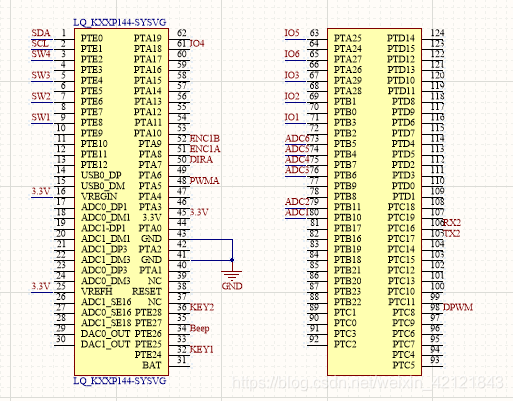513x401 pixels.
Task: Click the PTE28 pin name
Action: (x=148, y=313)
